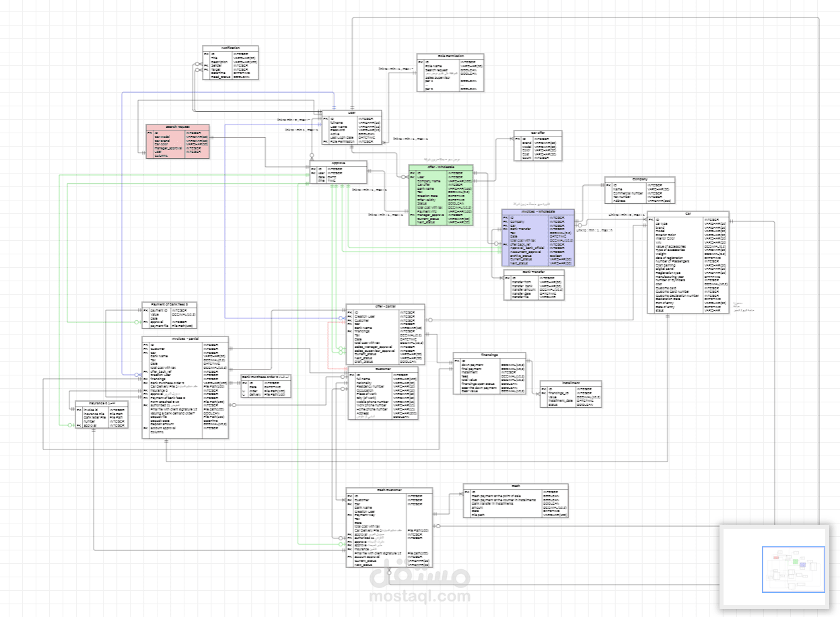Select the green offer - wholesale header
Screen dimensions: 840x617
point(441,167)
